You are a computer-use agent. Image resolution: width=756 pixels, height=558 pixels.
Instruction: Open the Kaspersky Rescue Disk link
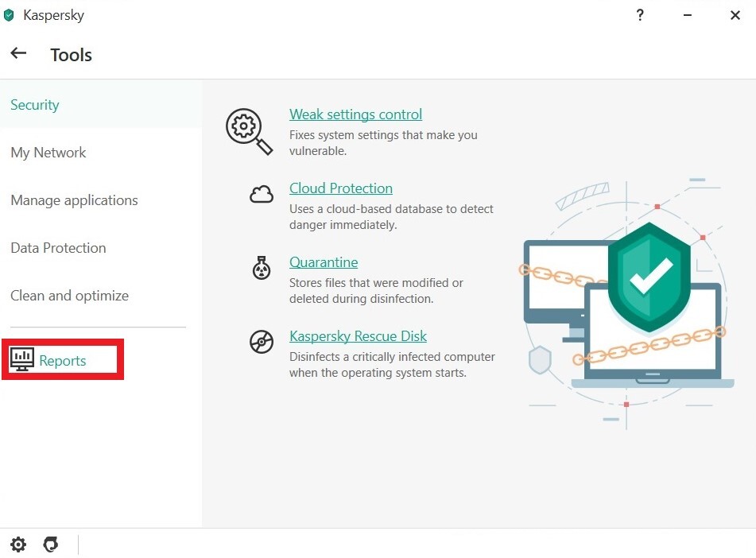click(358, 335)
